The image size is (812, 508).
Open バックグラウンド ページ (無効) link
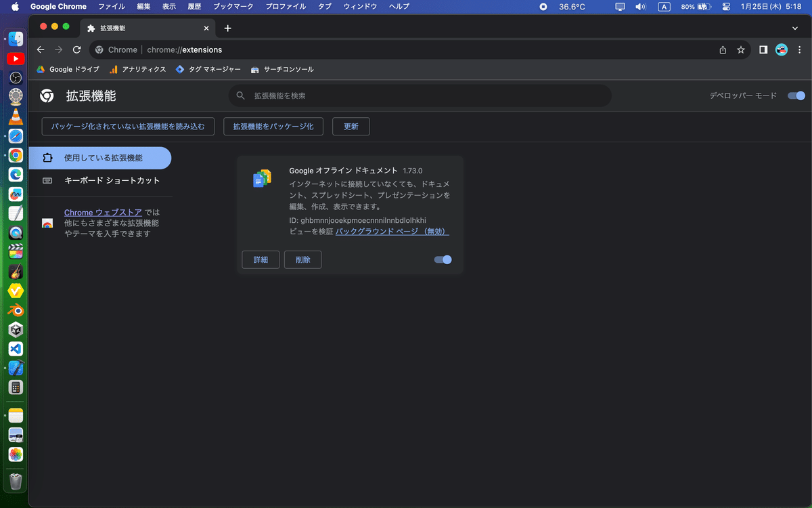click(x=392, y=231)
